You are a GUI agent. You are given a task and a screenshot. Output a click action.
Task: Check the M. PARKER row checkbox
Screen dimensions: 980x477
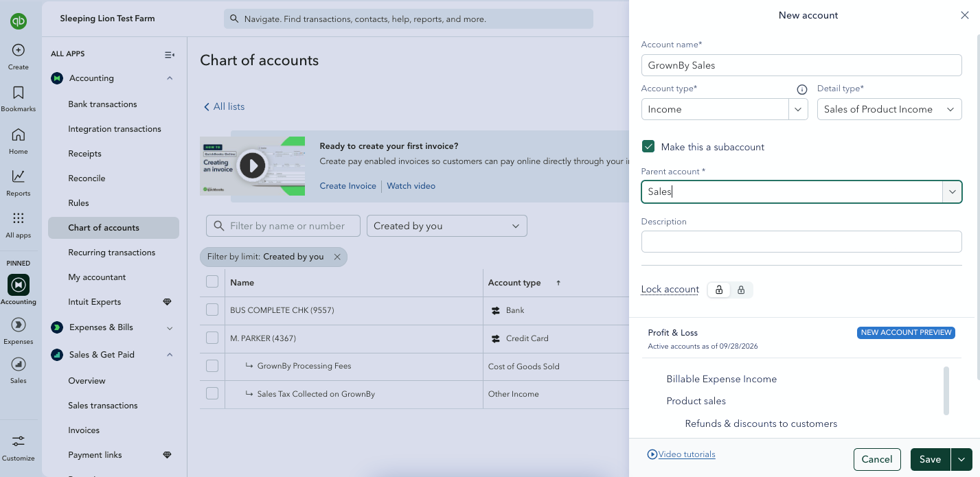coord(212,338)
